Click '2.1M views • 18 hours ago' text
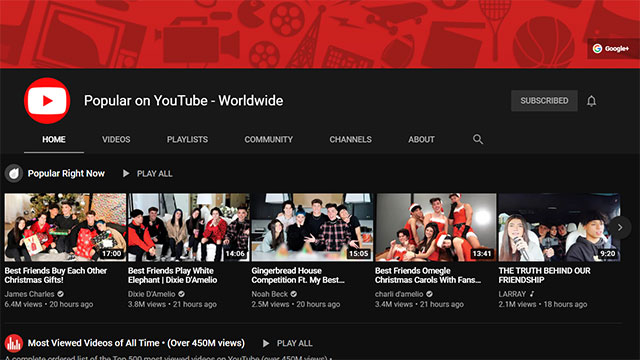Viewport: 640px width, 360px height. [x=543, y=304]
